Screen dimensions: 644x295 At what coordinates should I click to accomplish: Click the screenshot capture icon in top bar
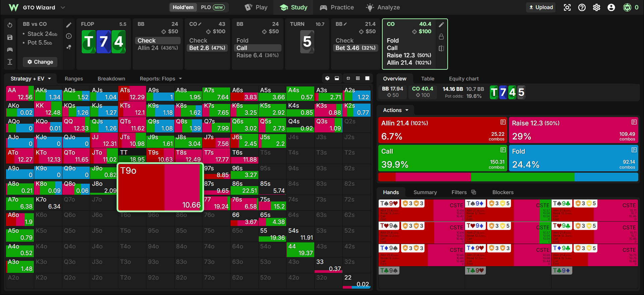[x=567, y=7]
